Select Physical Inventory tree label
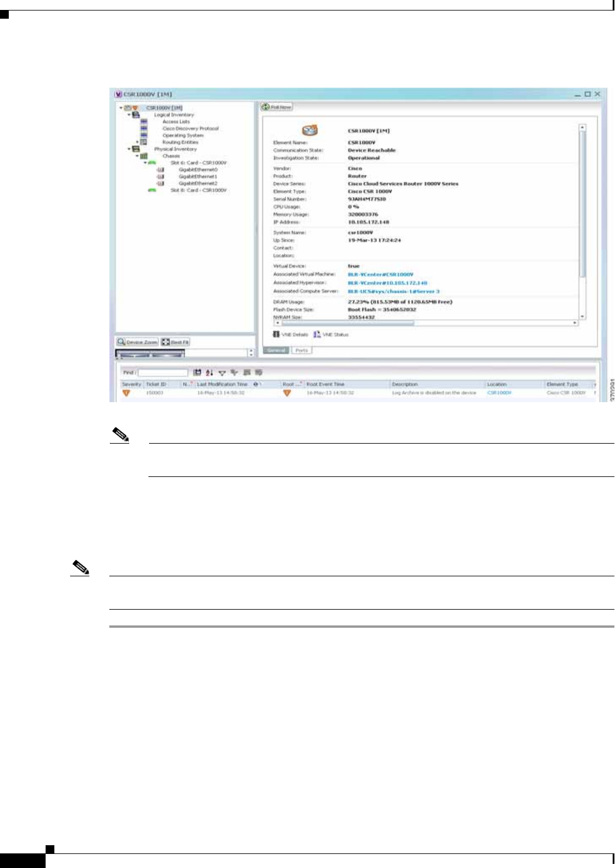615x868 pixels. coord(175,149)
